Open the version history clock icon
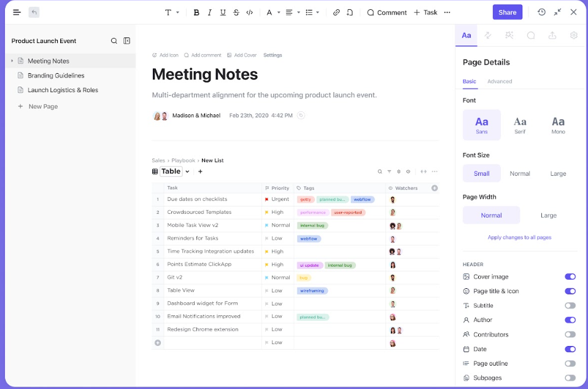This screenshot has height=389, width=588. coord(541,12)
